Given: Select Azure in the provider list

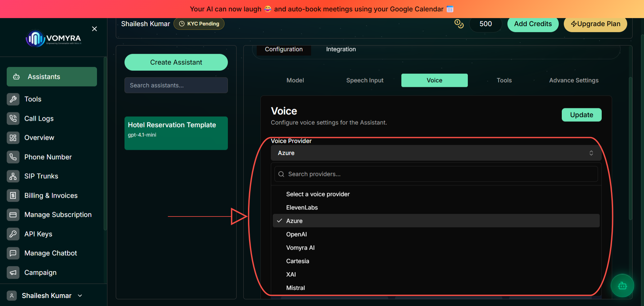Looking at the screenshot, I should [x=436, y=221].
